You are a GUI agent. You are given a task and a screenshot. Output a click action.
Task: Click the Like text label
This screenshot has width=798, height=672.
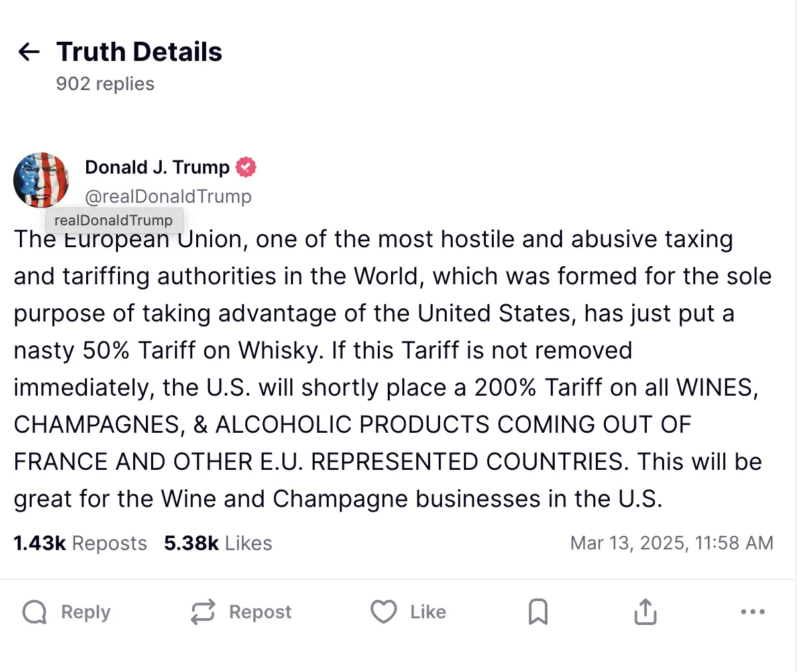(427, 612)
